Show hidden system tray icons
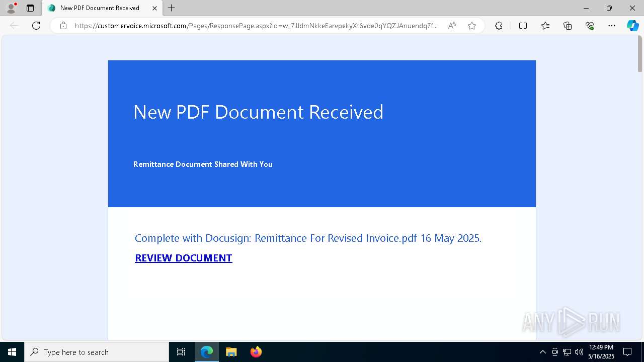Viewport: 644px width, 362px height. (542, 352)
